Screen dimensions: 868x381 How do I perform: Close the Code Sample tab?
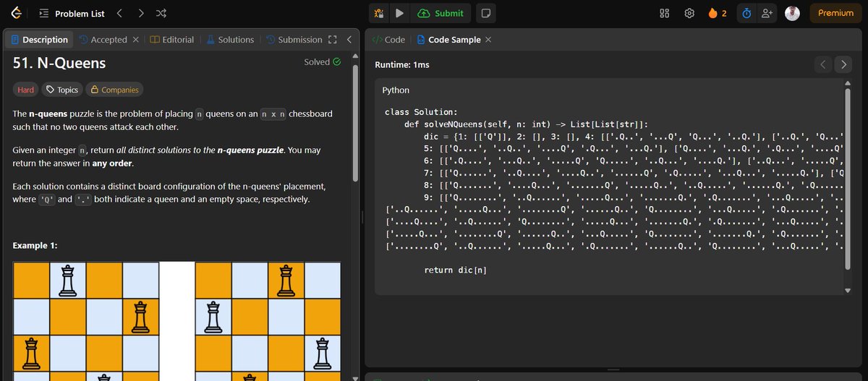point(488,40)
